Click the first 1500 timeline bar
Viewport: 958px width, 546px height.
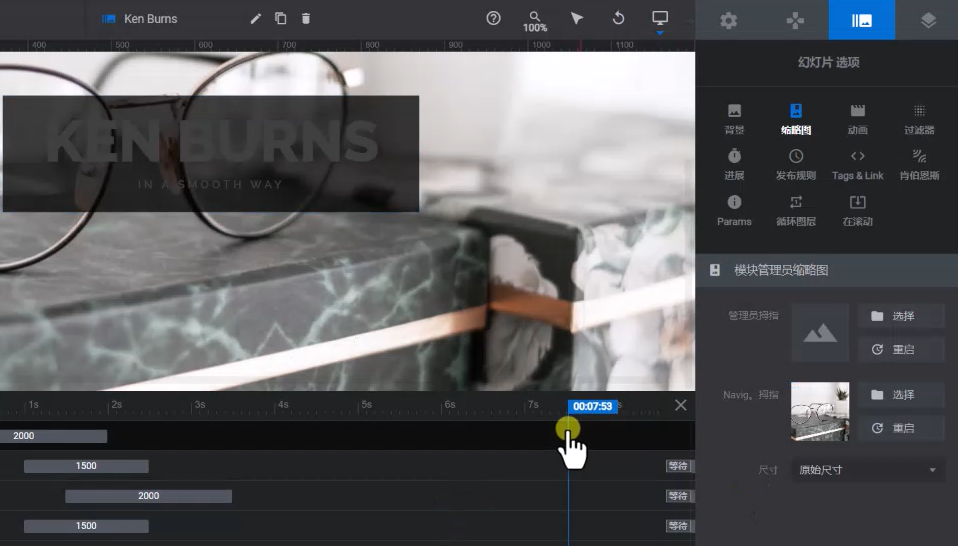[x=86, y=466]
